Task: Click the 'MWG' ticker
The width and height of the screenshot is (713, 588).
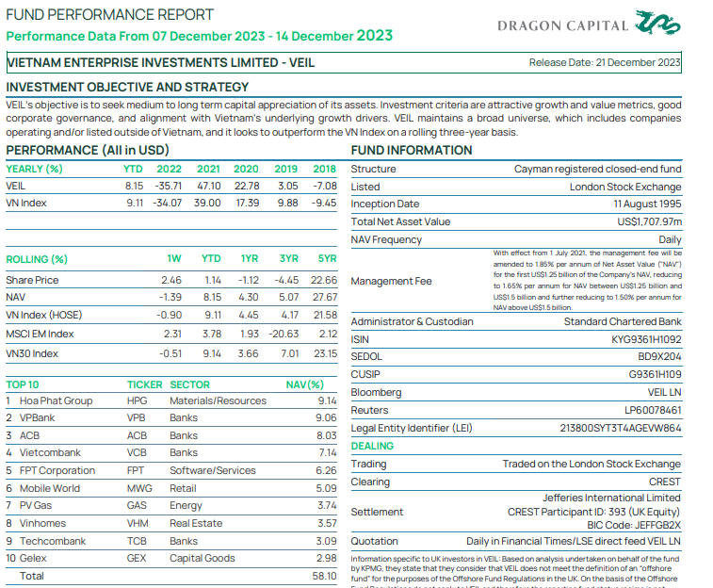Action: (x=139, y=488)
